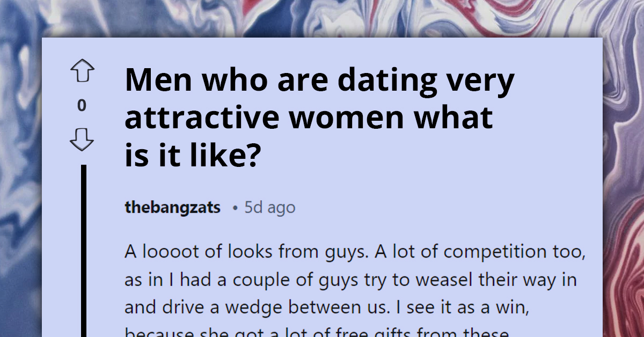Open the thebangzats user profile
644x337 pixels.
(x=172, y=208)
